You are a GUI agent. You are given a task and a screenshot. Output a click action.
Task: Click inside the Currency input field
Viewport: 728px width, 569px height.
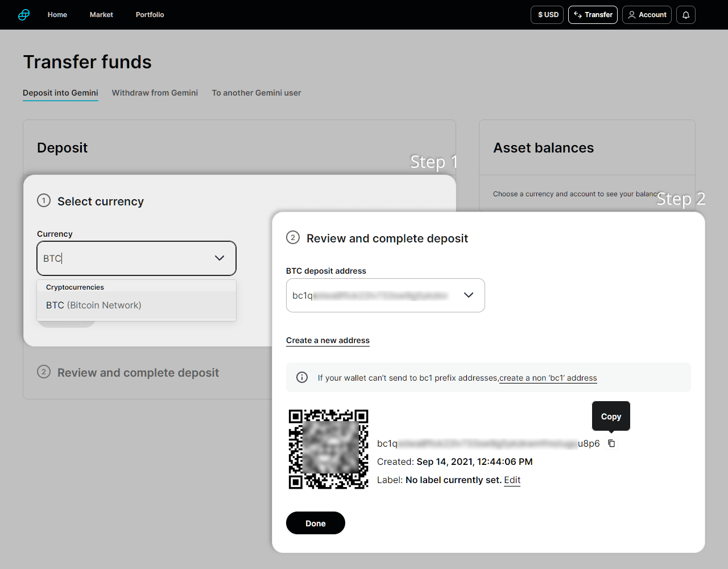125,258
